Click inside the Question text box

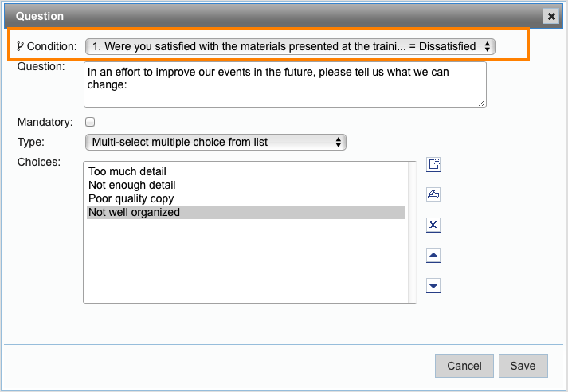284,84
